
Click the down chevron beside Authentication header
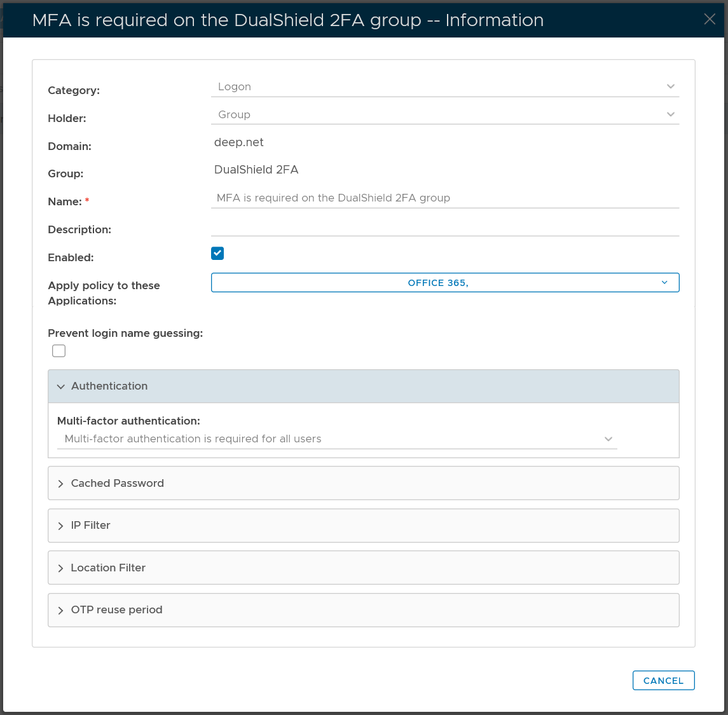tap(61, 386)
